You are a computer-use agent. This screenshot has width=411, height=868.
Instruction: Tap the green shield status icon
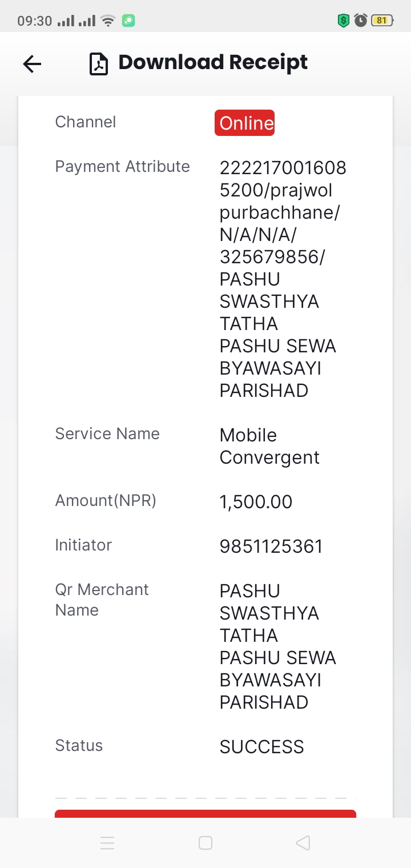(x=343, y=21)
